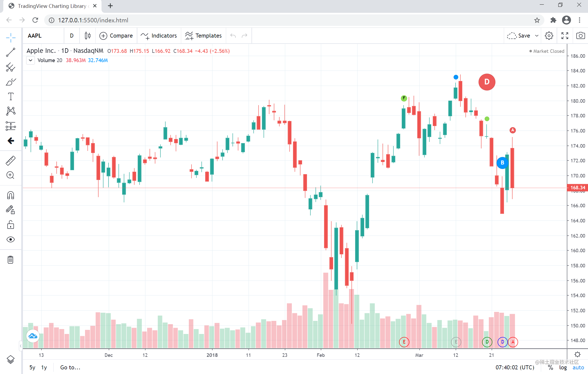Viewport: 588px width, 374px height.
Task: Enable magnet mode in the drawing toolbar
Action: pos(11,195)
